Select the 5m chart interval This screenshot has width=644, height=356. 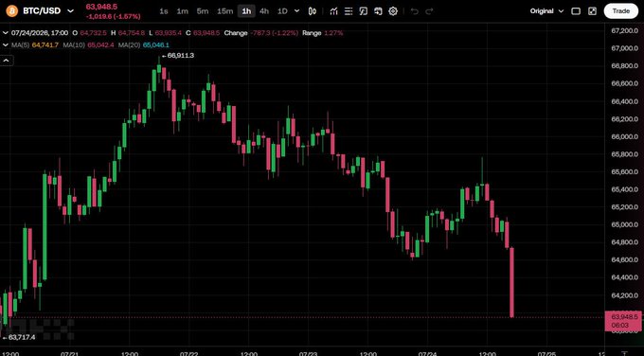(203, 11)
